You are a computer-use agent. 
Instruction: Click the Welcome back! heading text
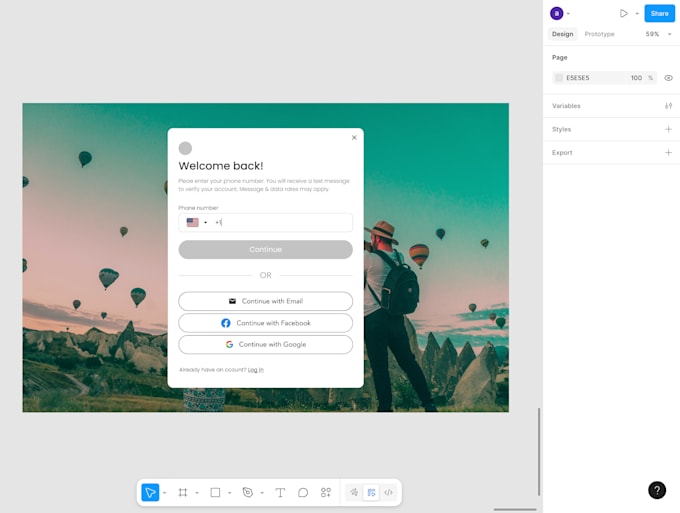click(x=221, y=166)
